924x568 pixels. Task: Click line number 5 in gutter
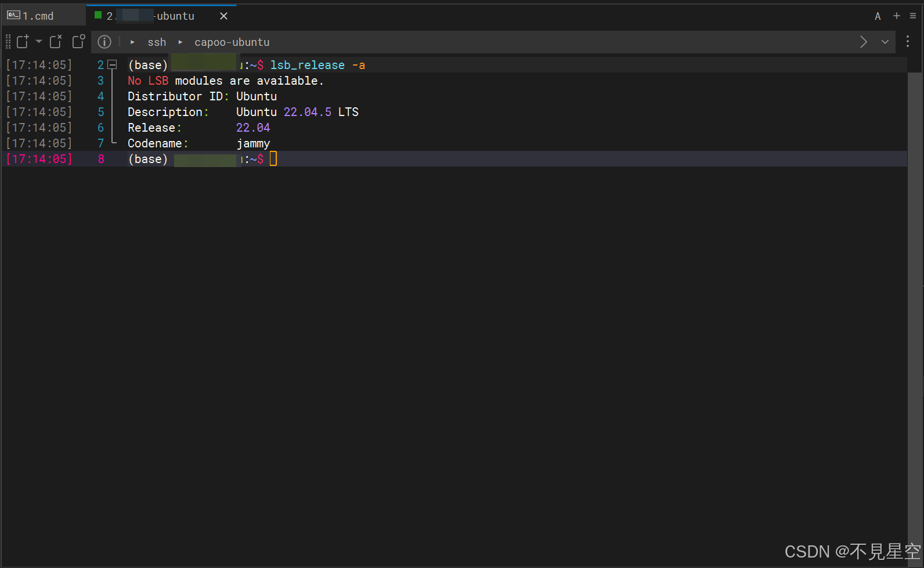(100, 112)
